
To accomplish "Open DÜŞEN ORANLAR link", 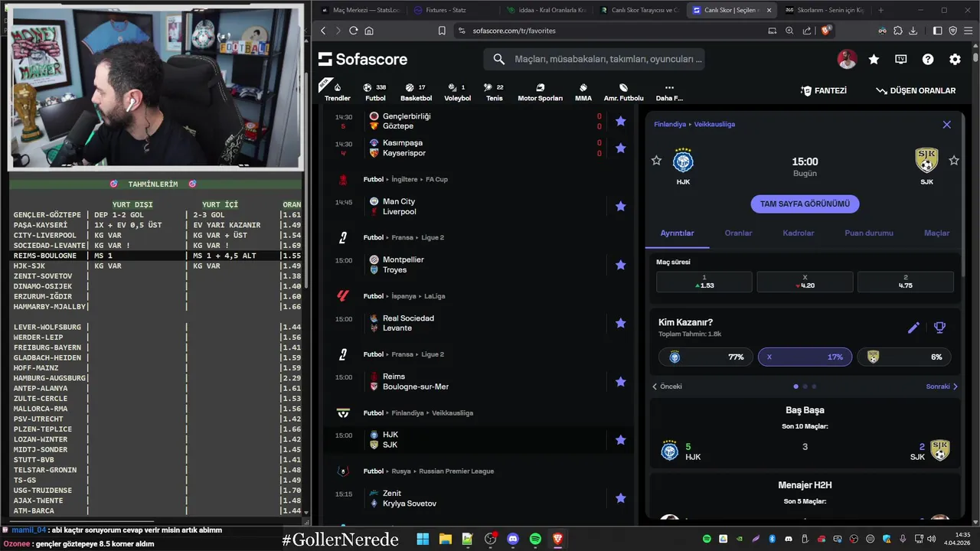I will [x=916, y=90].
